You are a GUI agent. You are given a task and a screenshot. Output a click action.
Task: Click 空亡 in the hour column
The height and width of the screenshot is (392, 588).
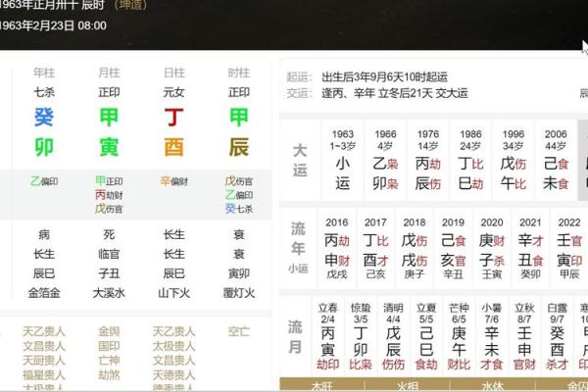[239, 331]
